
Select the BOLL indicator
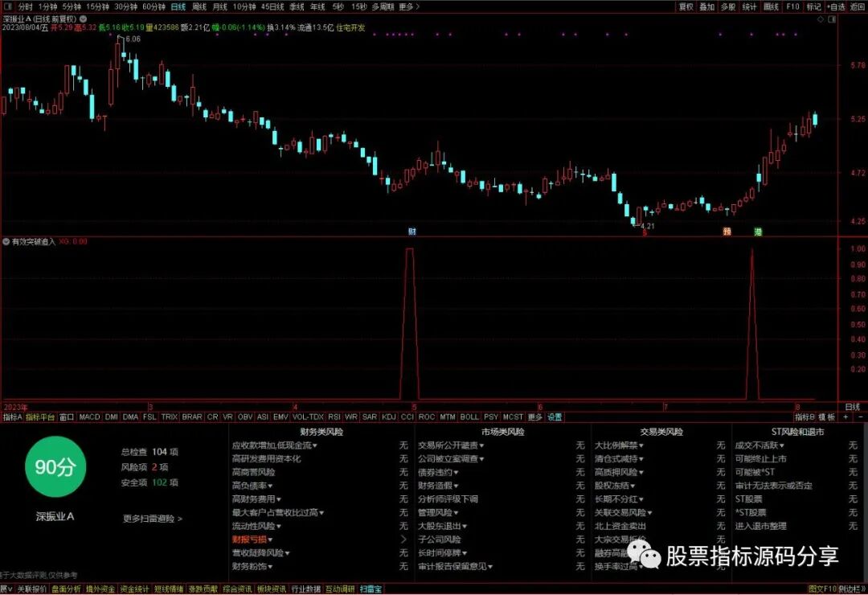(469, 417)
